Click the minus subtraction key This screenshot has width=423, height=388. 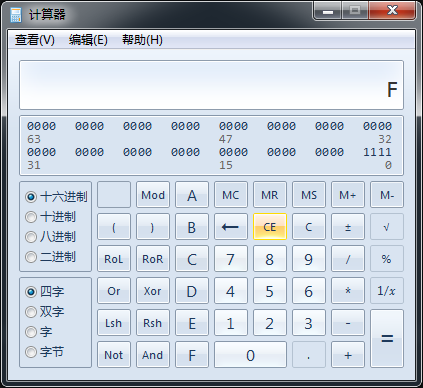tap(348, 323)
